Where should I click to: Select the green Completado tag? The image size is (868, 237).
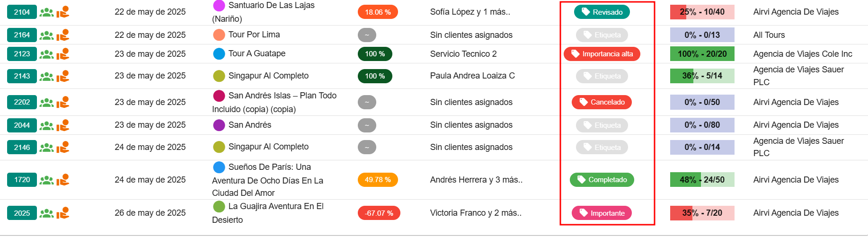(x=602, y=180)
